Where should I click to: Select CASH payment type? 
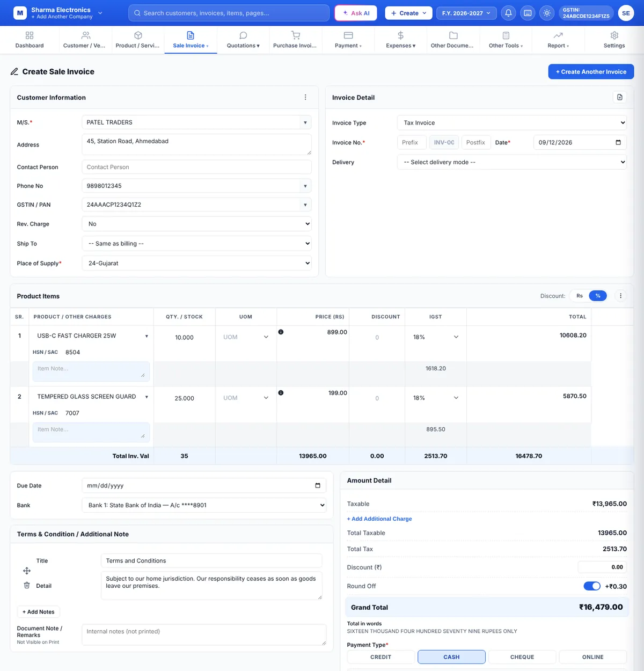pos(451,657)
